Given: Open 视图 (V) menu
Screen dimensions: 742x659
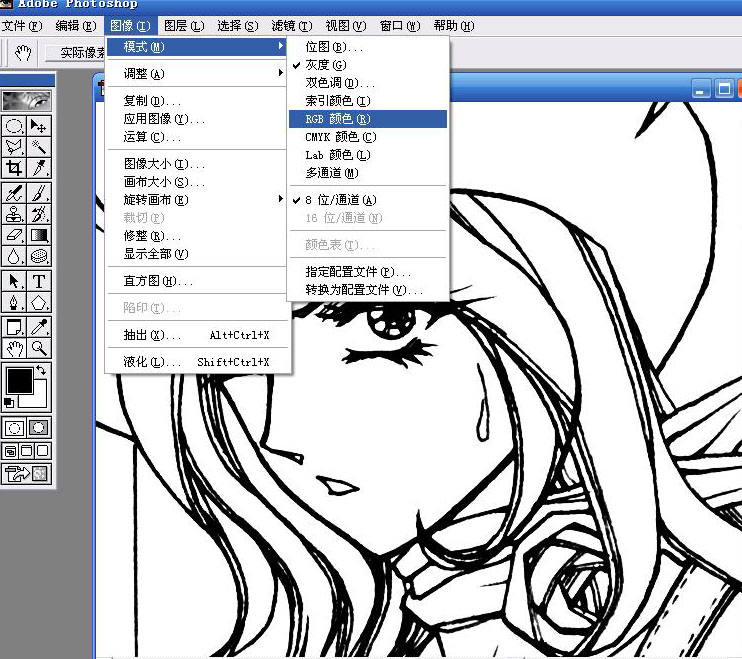Looking at the screenshot, I should click(346, 26).
